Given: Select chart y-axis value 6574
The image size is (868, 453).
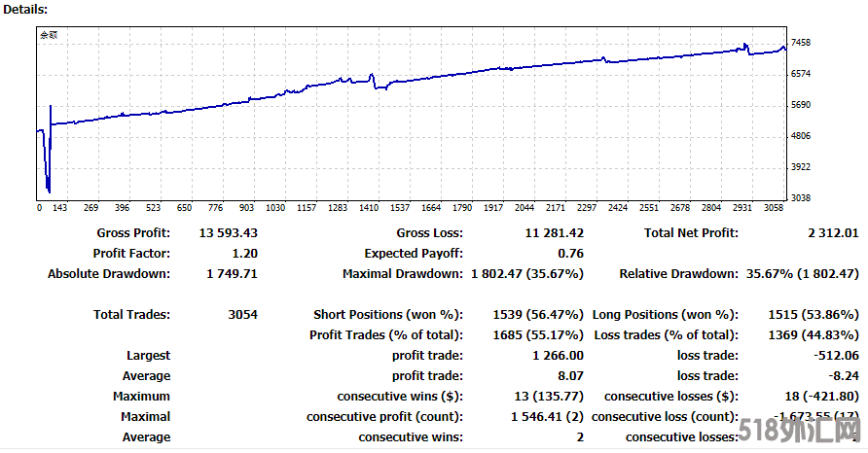Looking at the screenshot, I should [801, 74].
